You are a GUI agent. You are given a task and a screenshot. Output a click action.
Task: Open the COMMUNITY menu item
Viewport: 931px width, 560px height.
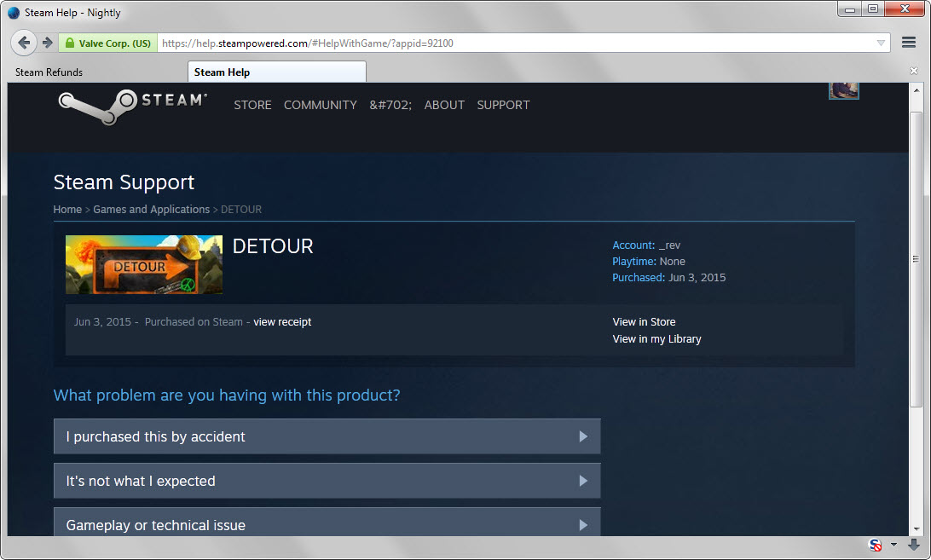pos(320,105)
